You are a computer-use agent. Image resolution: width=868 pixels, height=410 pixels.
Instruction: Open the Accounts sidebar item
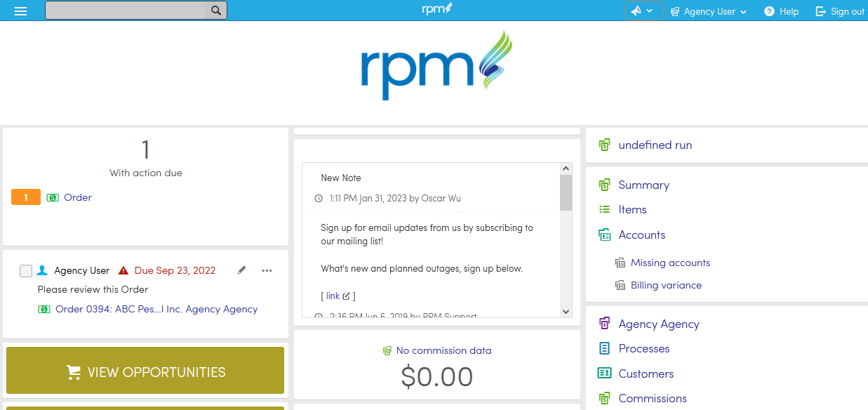point(641,235)
